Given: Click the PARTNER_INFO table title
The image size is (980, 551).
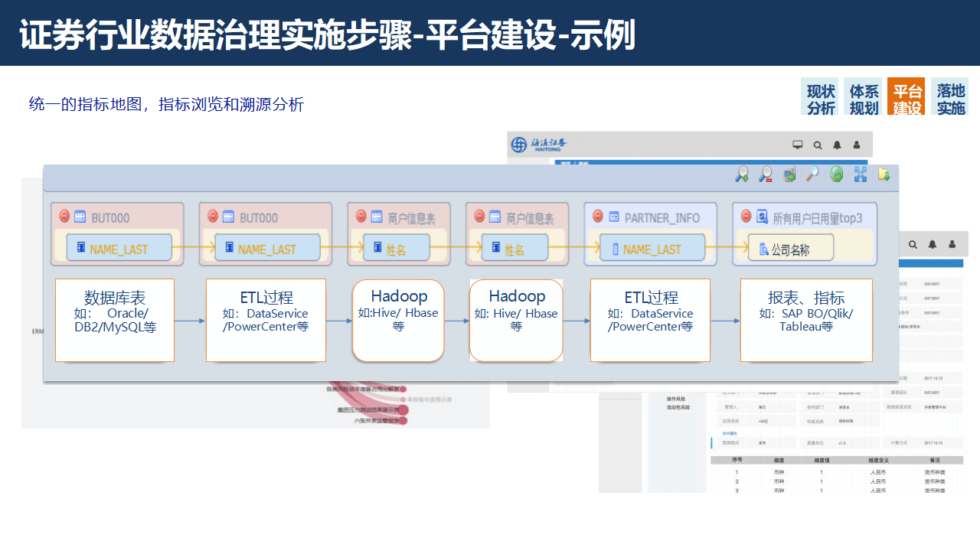Looking at the screenshot, I should [x=661, y=218].
